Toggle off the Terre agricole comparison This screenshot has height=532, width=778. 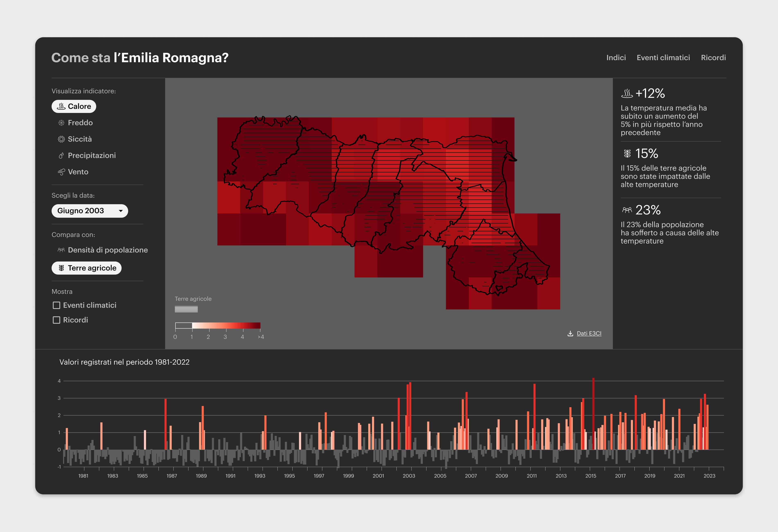(86, 268)
